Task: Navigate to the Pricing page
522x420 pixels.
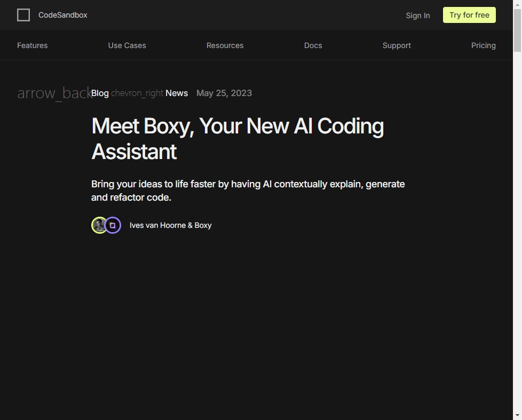Action: tap(483, 45)
